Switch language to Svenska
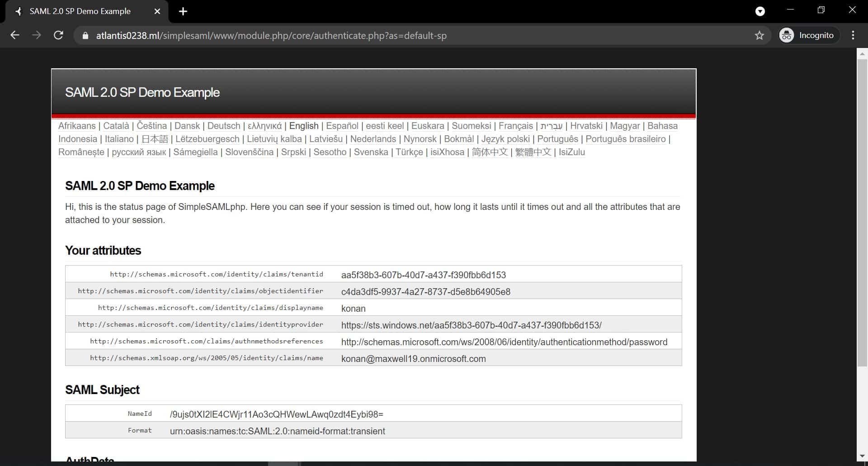The width and height of the screenshot is (868, 466). (x=371, y=152)
